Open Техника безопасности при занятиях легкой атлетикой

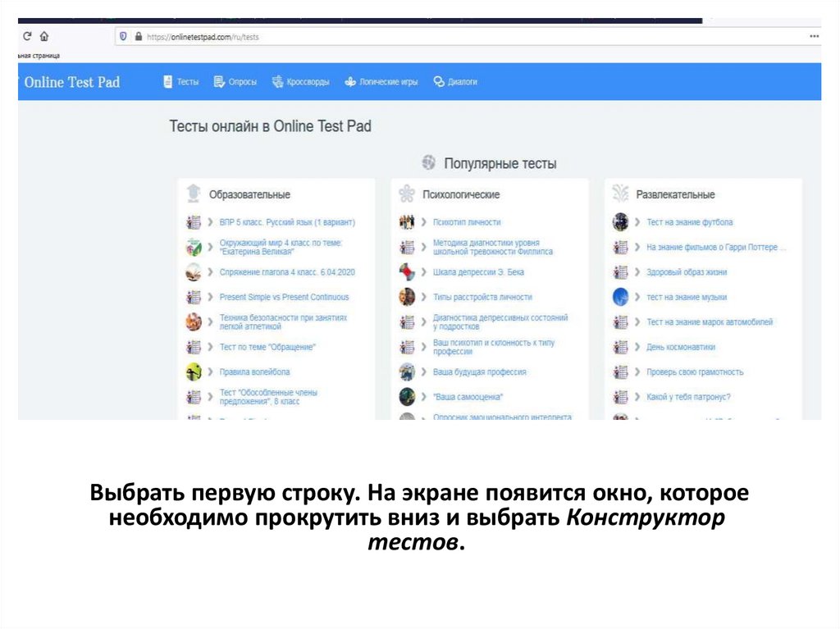click(283, 322)
